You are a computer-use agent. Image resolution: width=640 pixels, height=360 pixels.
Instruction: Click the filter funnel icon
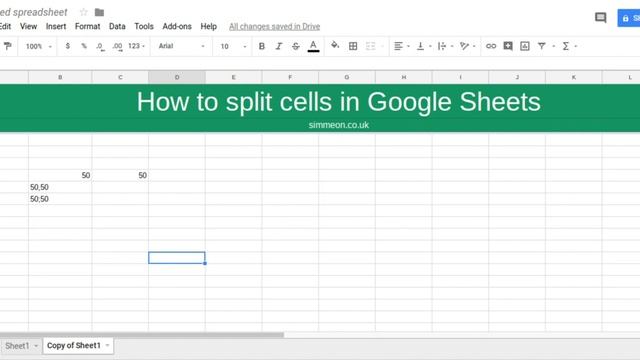click(x=542, y=46)
